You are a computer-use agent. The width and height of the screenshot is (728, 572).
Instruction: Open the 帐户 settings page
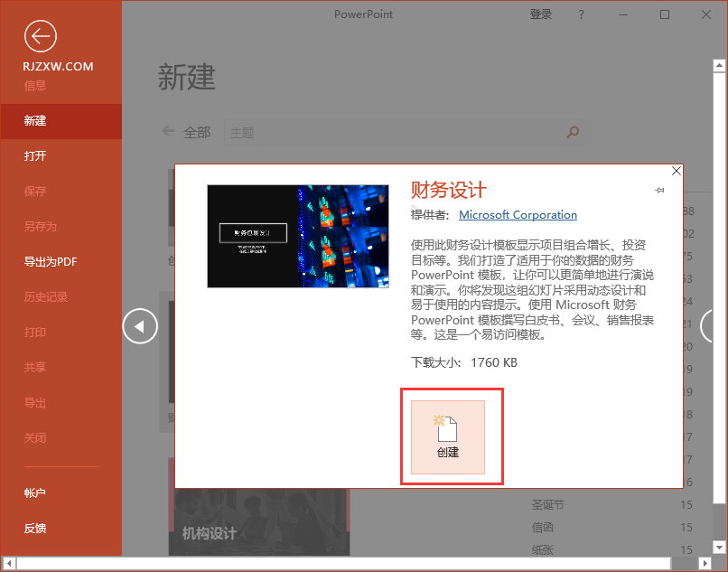point(36,492)
